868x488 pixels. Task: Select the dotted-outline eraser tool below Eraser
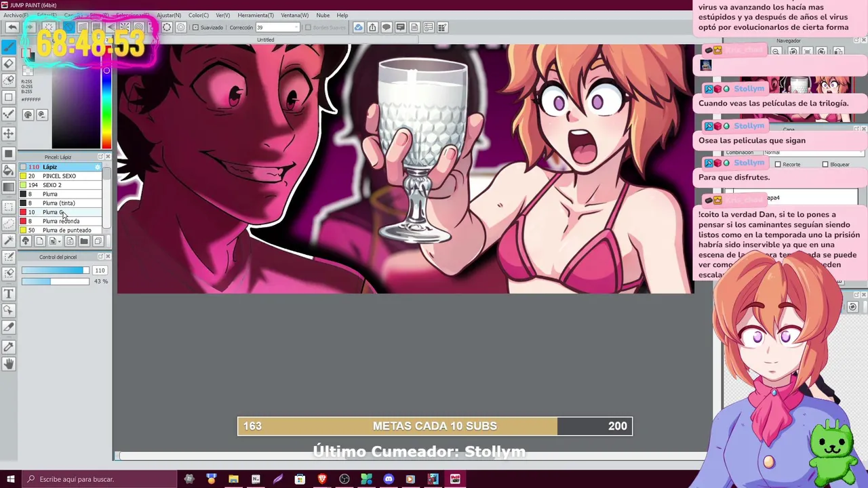click(9, 80)
